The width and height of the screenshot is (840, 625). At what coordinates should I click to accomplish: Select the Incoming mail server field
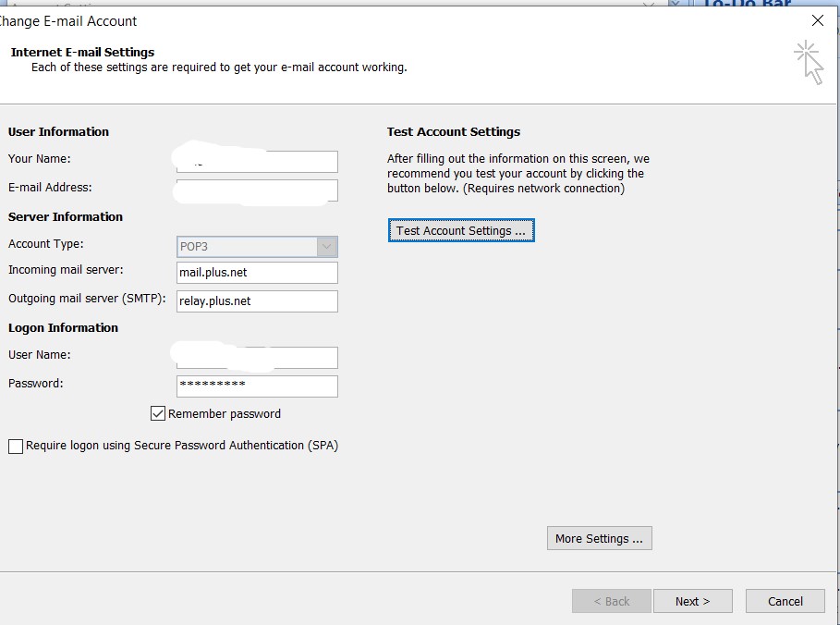pyautogui.click(x=257, y=273)
